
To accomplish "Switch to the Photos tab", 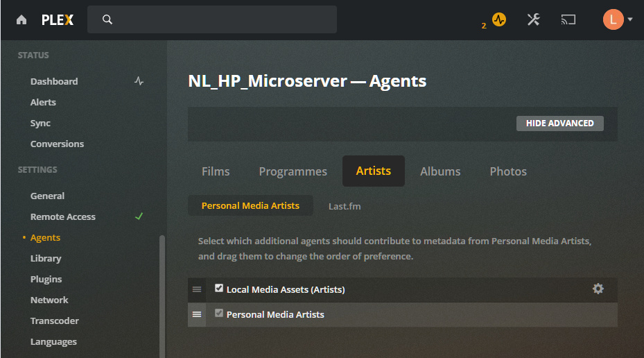I will pos(508,171).
